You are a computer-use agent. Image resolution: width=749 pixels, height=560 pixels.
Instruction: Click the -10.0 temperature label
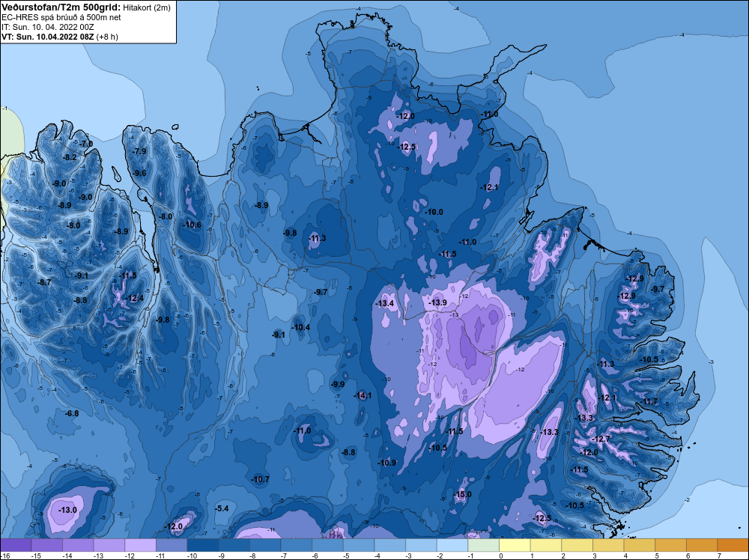click(434, 212)
